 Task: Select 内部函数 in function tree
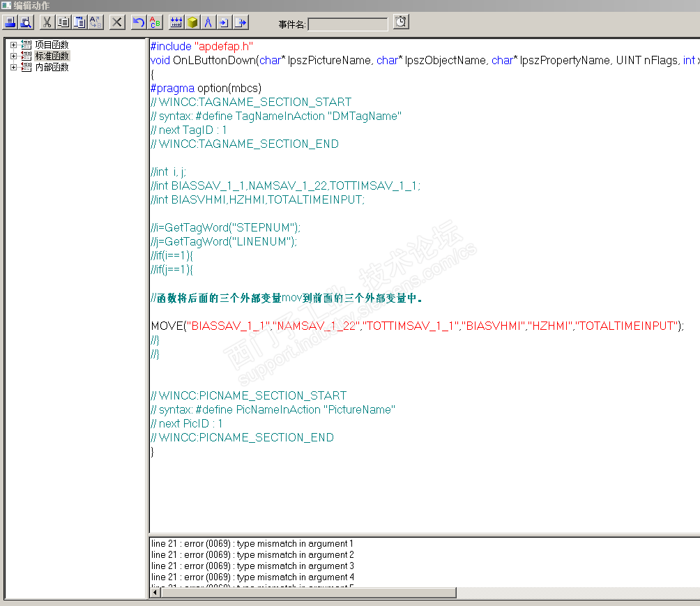(52, 67)
